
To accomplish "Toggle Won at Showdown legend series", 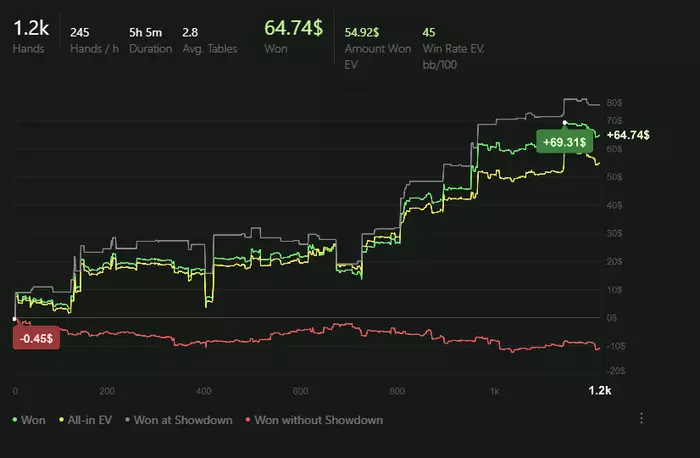I will pos(179,420).
